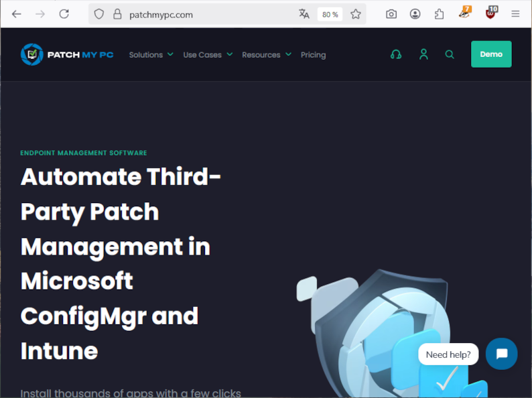
Task: Take a screenshot with the camera icon
Action: coord(391,14)
